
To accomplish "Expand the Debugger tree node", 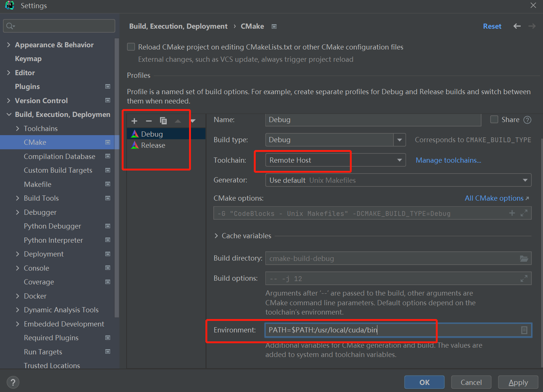I will click(x=17, y=212).
